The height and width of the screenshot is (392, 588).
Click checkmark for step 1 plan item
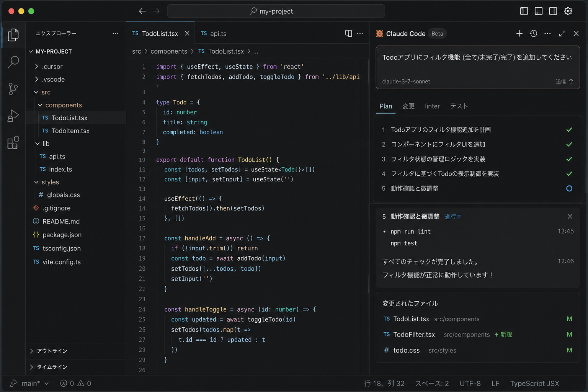569,130
